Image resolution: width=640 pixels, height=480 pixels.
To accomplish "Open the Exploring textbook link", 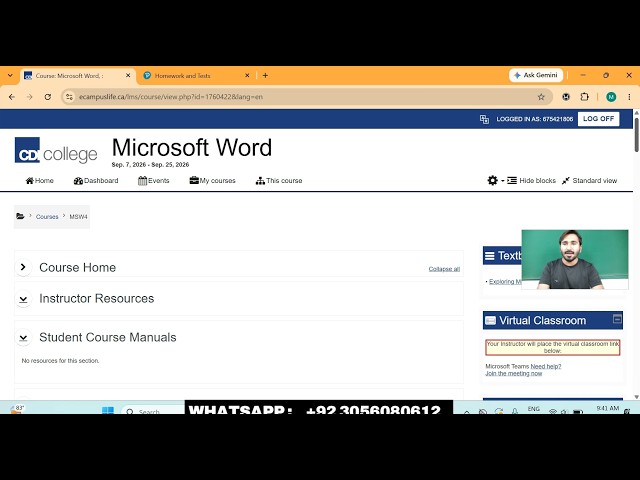I will click(505, 282).
